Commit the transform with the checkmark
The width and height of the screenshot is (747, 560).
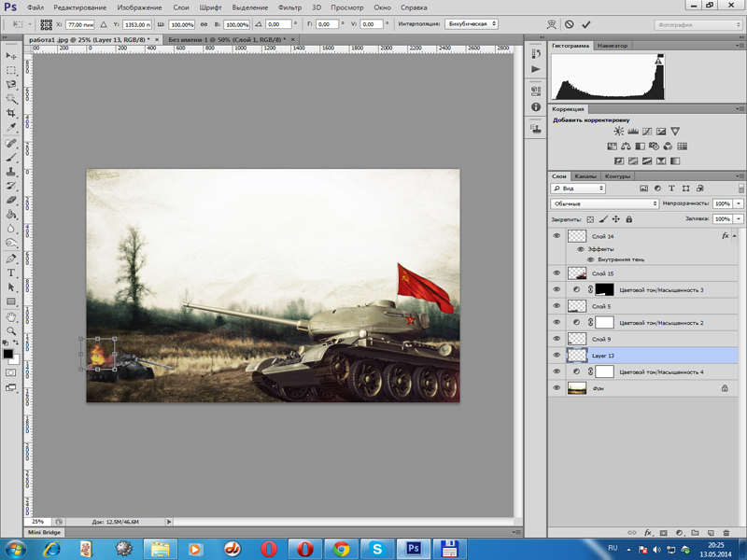click(586, 24)
